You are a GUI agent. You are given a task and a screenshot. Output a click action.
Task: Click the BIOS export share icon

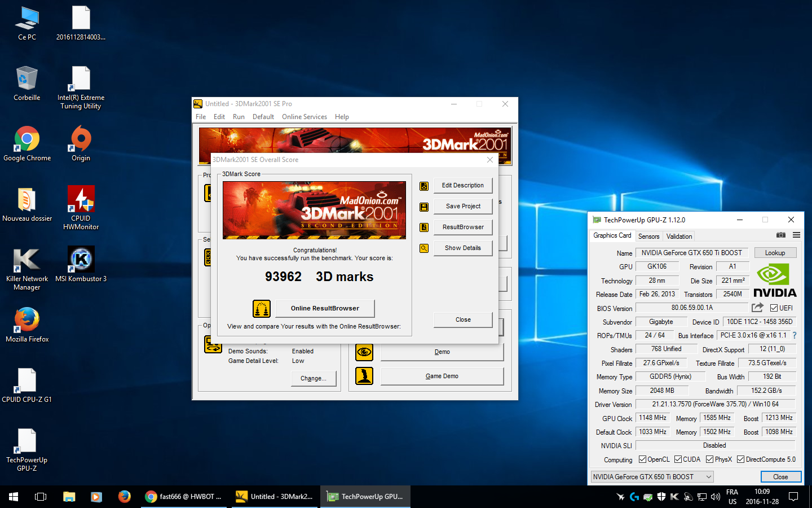point(757,308)
